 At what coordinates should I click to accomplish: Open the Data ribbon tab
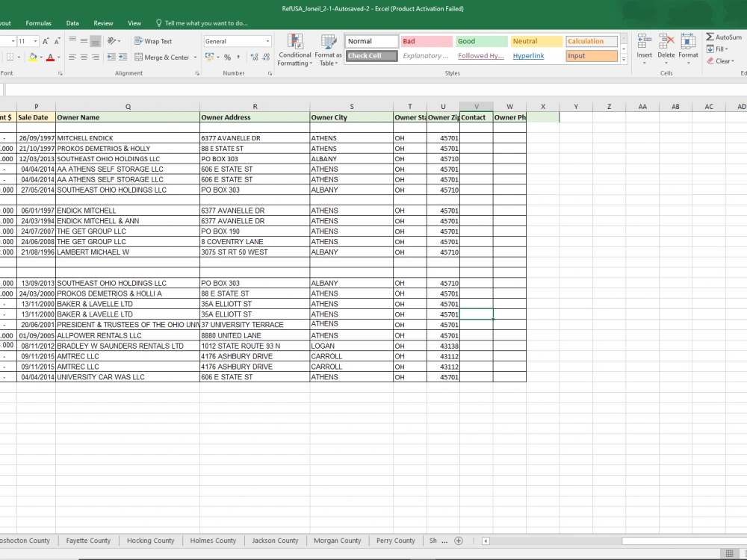click(x=72, y=23)
